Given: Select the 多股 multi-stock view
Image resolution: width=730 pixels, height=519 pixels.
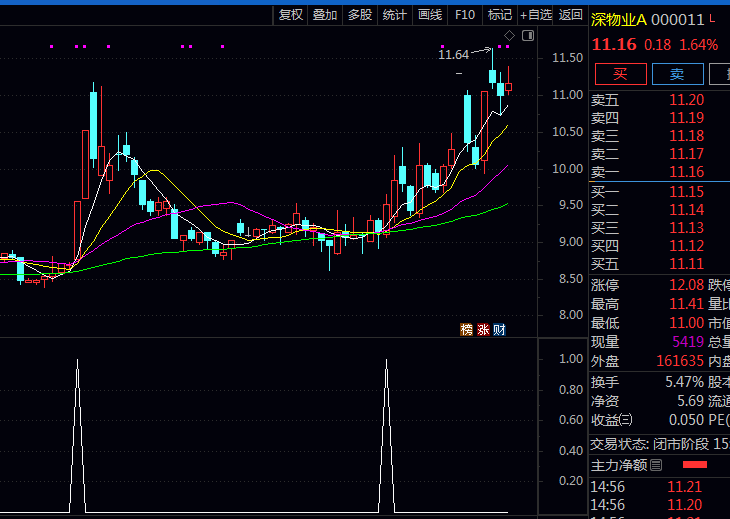Looking at the screenshot, I should pyautogui.click(x=360, y=14).
